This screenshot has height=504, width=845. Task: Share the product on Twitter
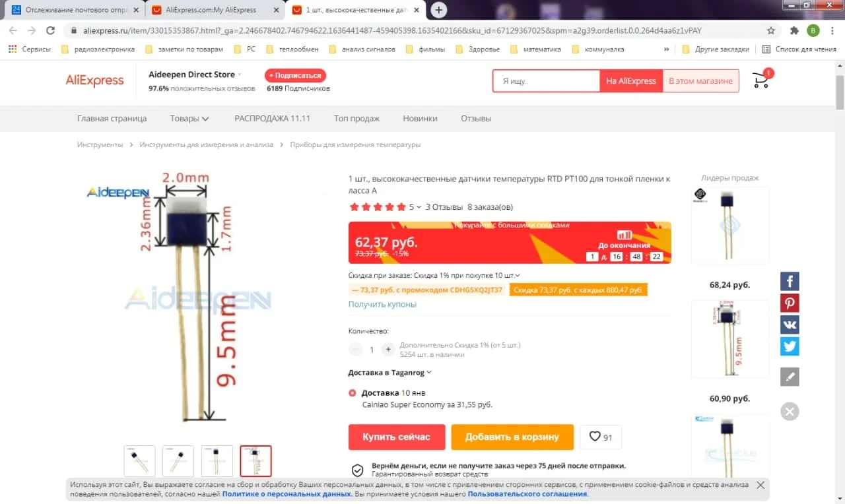[x=790, y=346]
